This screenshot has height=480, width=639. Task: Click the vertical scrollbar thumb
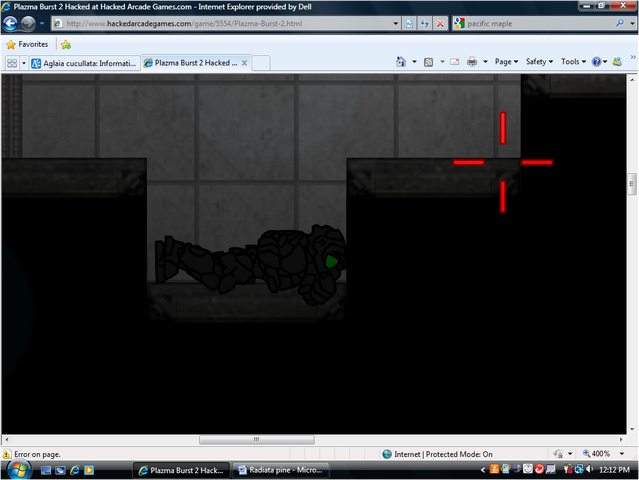click(x=632, y=184)
